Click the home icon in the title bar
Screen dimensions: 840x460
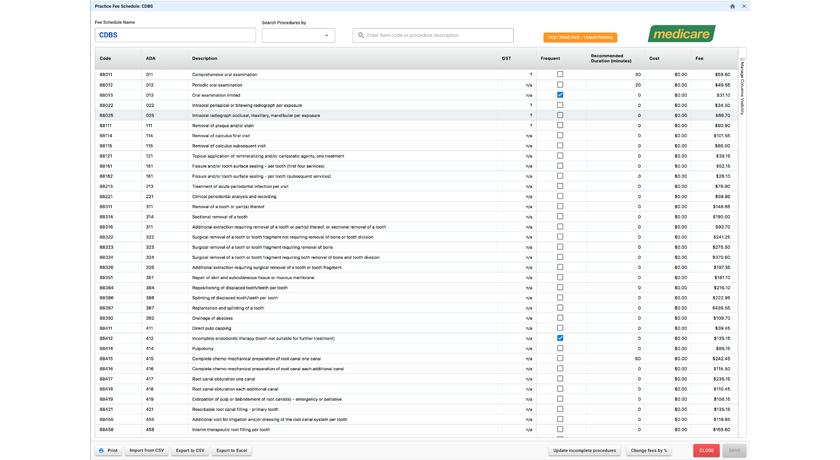(x=732, y=6)
